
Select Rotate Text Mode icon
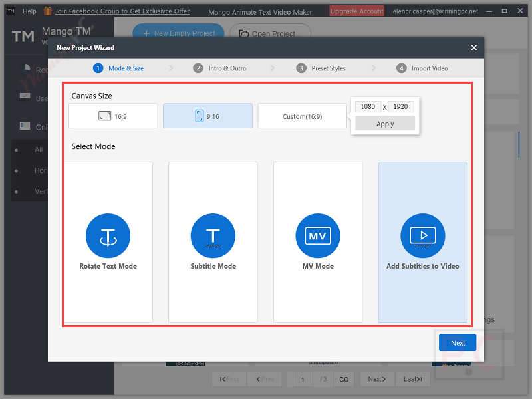(108, 235)
